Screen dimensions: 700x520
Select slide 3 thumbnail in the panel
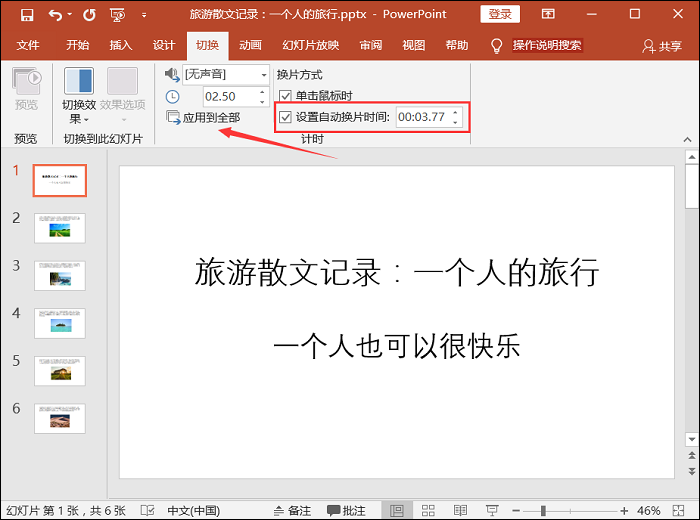[x=60, y=274]
